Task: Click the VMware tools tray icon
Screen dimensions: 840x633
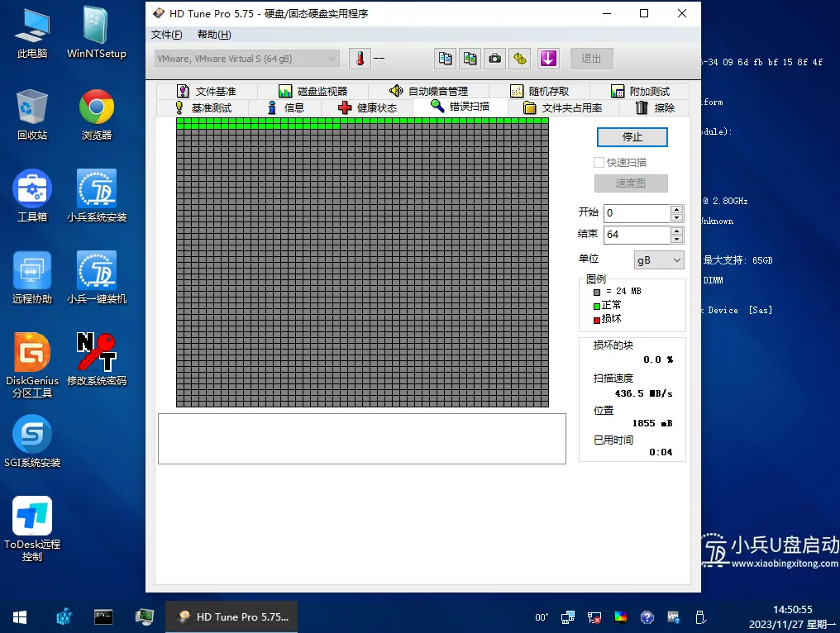Action: coord(673,617)
